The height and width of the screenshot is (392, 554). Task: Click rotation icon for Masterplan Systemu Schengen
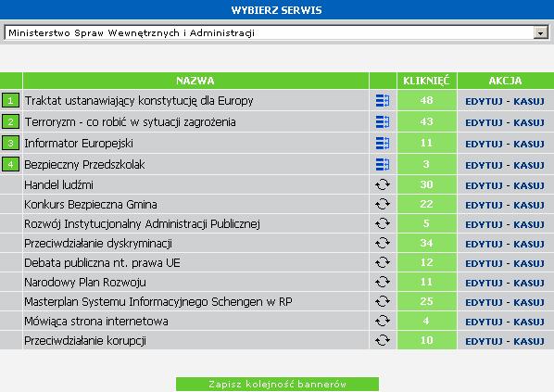[x=383, y=301]
